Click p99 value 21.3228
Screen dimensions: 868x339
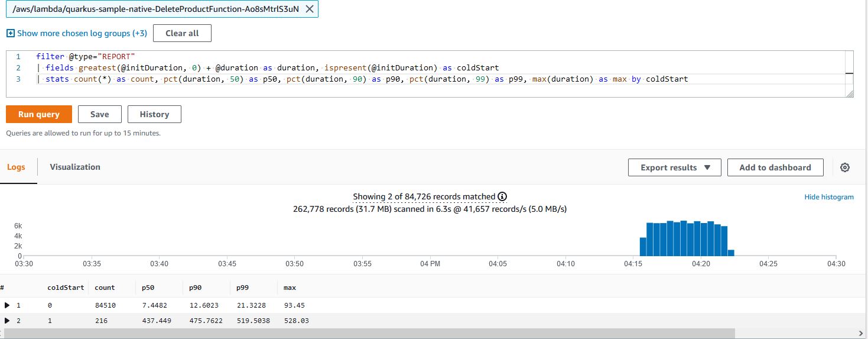[252, 305]
